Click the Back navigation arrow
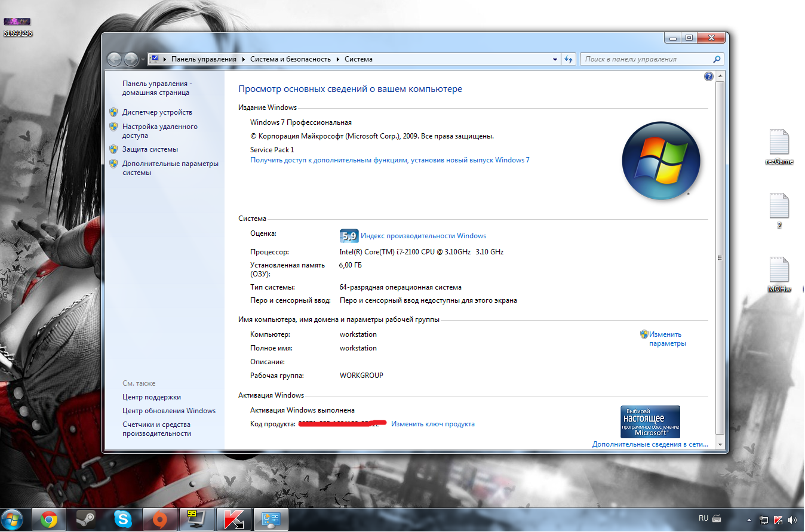This screenshot has width=805, height=532. (x=114, y=59)
